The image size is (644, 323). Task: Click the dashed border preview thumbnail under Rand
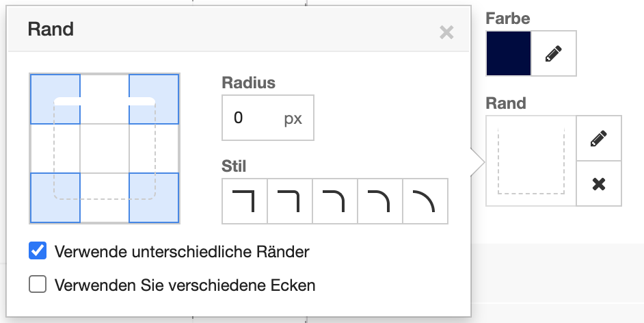tap(531, 161)
